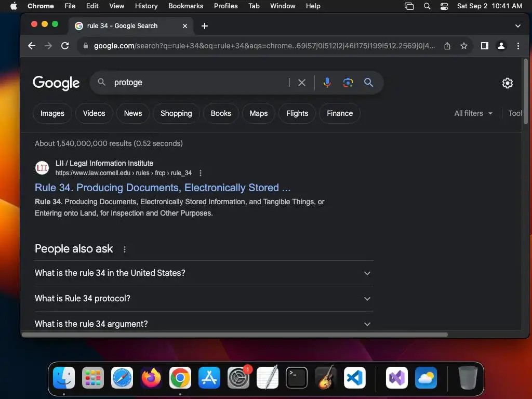This screenshot has height=399, width=532.
Task: Submit search with the blue magnifier icon
Action: coord(368,83)
